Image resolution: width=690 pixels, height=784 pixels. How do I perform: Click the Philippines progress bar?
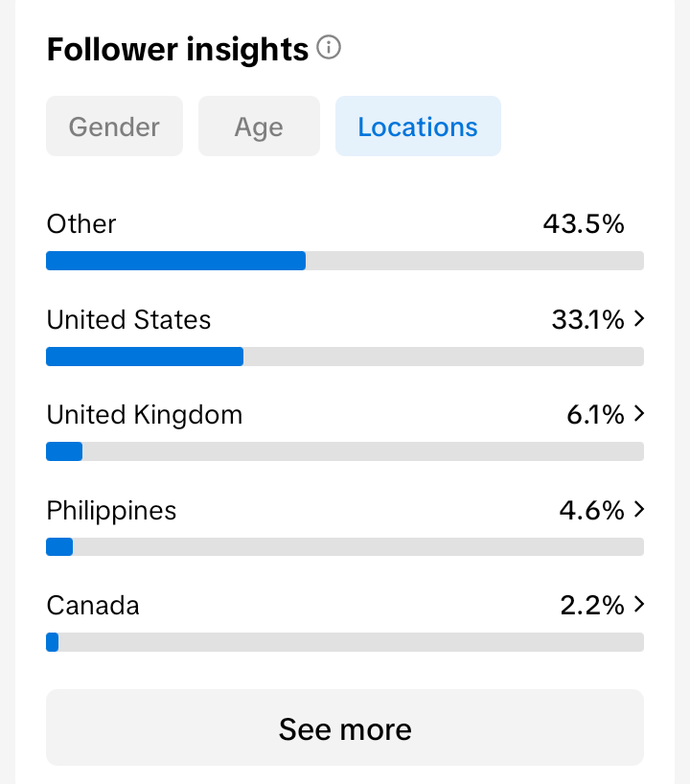pos(345,547)
